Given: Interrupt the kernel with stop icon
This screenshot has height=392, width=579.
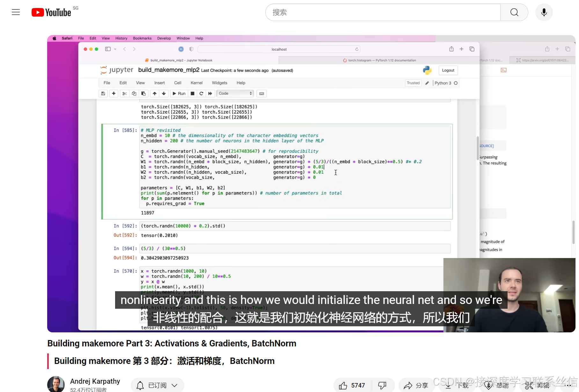Looking at the screenshot, I should click(193, 93).
